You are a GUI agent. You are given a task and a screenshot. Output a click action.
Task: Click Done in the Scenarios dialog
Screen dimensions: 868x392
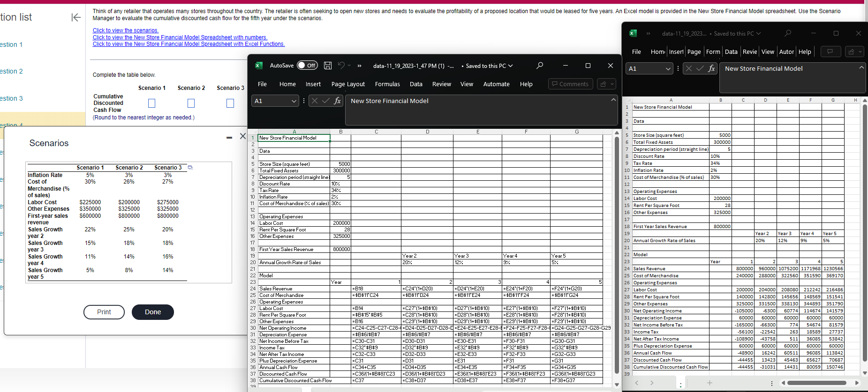coord(153,312)
